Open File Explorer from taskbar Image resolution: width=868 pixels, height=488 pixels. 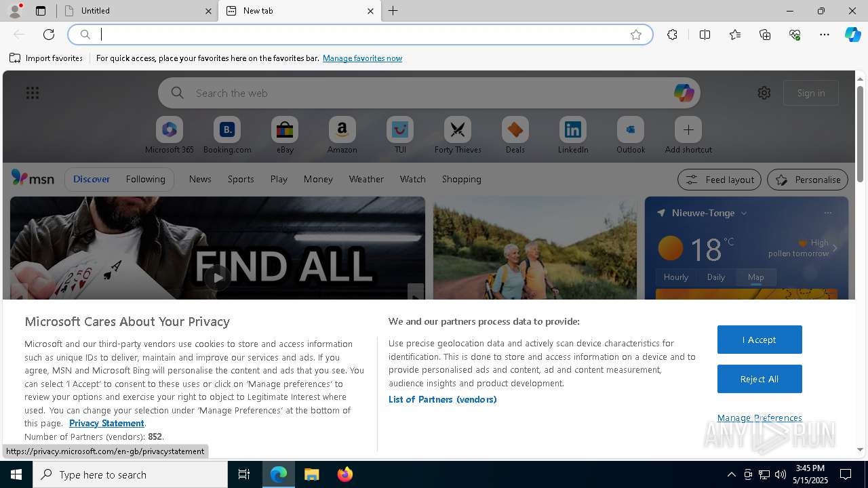coord(311,474)
